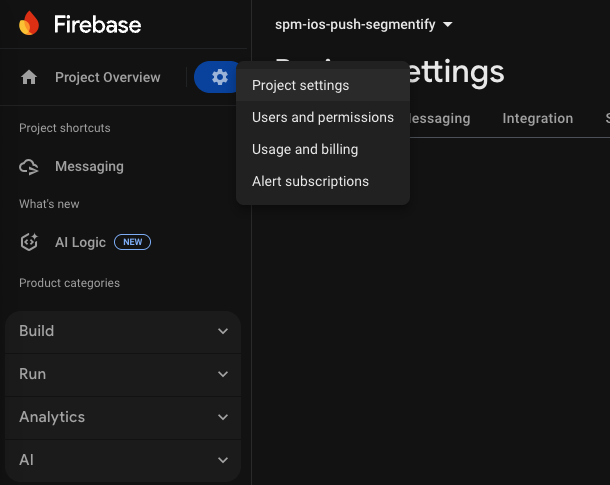The height and width of the screenshot is (485, 610).
Task: Click the Firebase flame logo
Action: click(29, 23)
